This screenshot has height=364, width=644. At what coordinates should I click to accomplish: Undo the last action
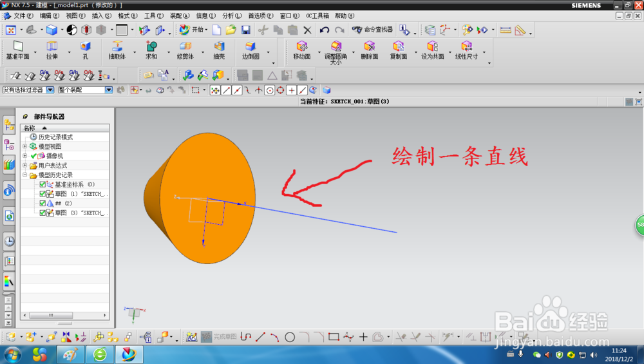325,30
